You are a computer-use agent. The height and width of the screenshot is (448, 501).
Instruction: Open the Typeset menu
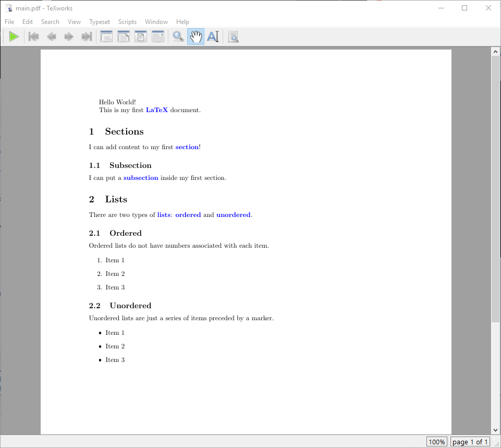click(x=100, y=22)
